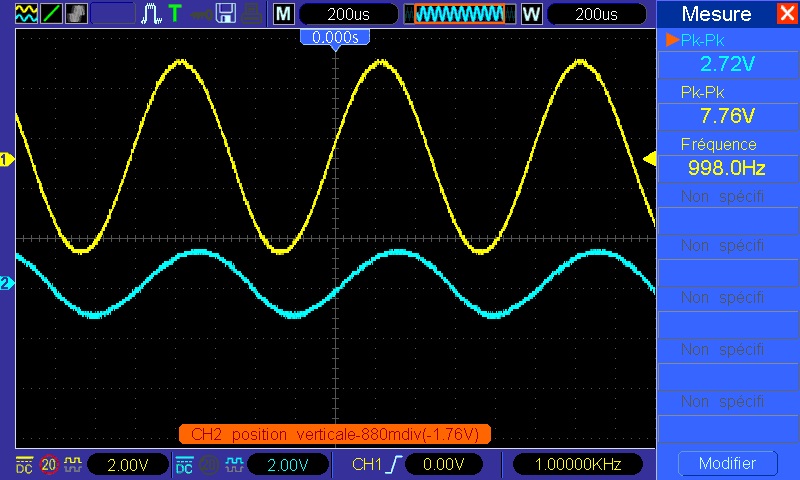The image size is (800, 480).
Task: Click the red 20 bandwidth limit icon
Action: (x=49, y=464)
